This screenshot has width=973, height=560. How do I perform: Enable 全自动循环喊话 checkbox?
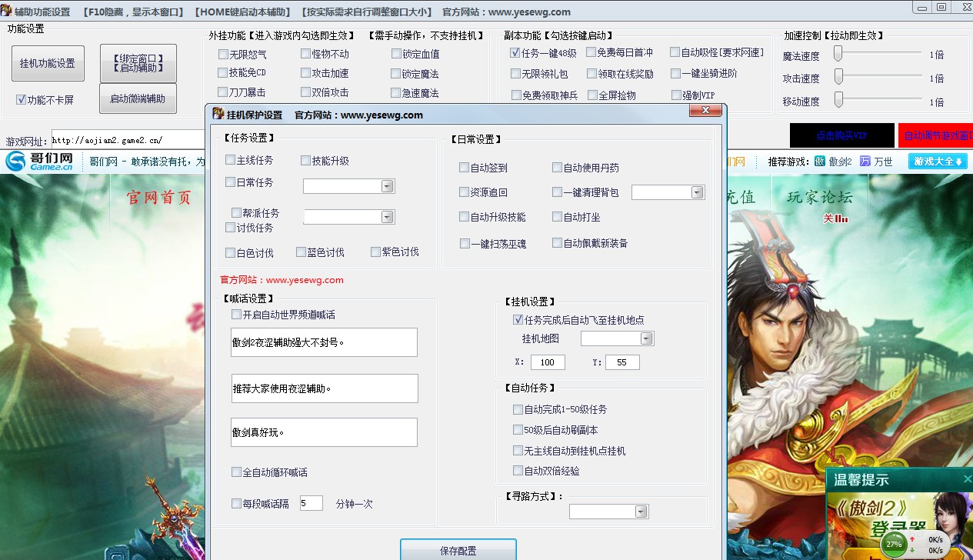click(236, 472)
